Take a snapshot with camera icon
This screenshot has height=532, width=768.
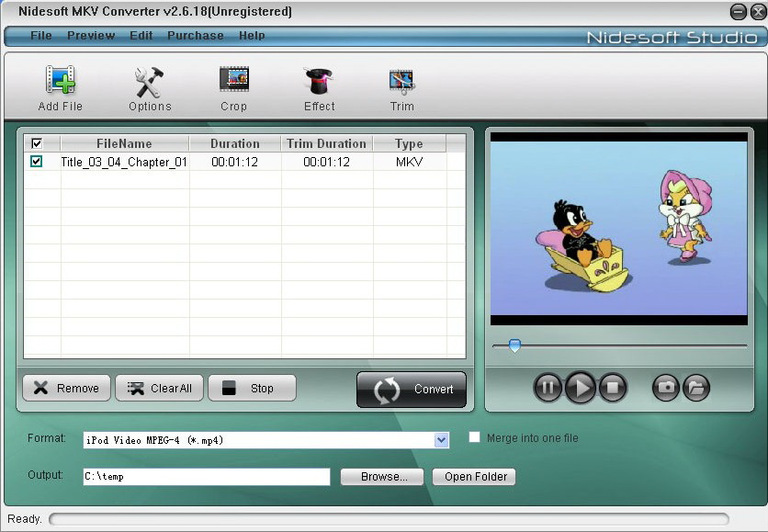666,388
